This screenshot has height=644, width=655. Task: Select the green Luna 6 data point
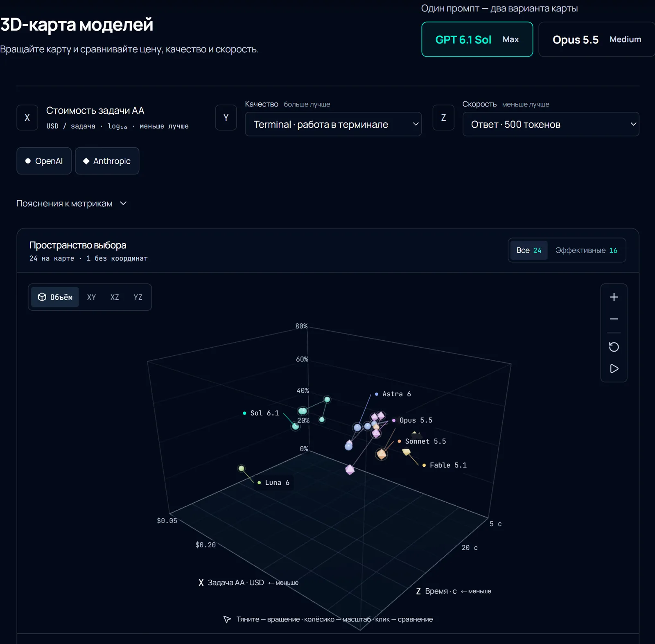click(x=242, y=468)
